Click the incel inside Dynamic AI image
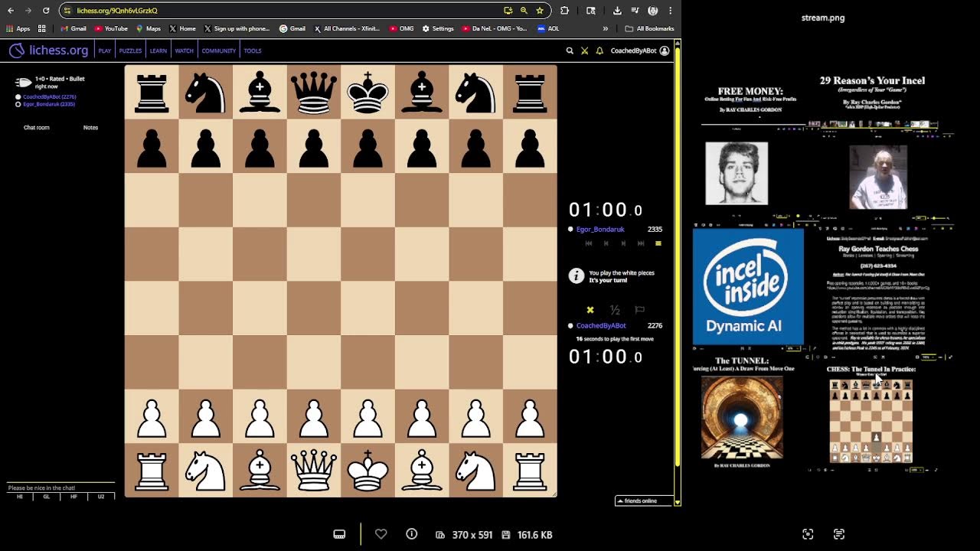 coord(748,287)
